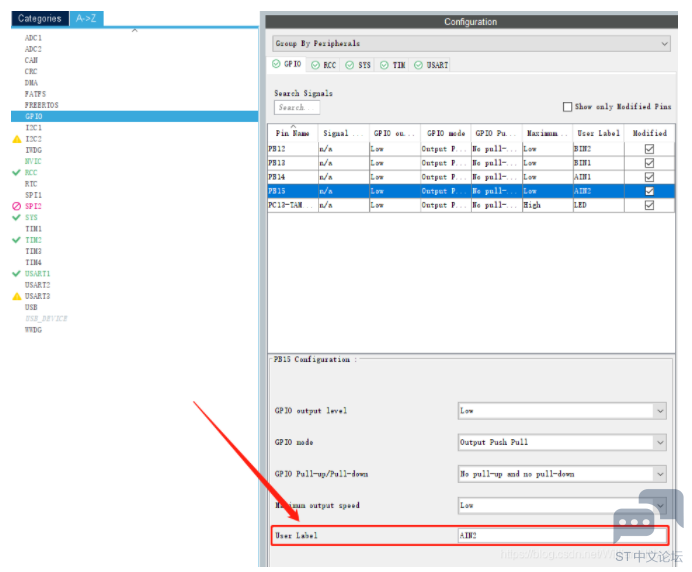Image resolution: width=692 pixels, height=572 pixels.
Task: Click the green checkmark beside TIM2
Action: pos(16,240)
